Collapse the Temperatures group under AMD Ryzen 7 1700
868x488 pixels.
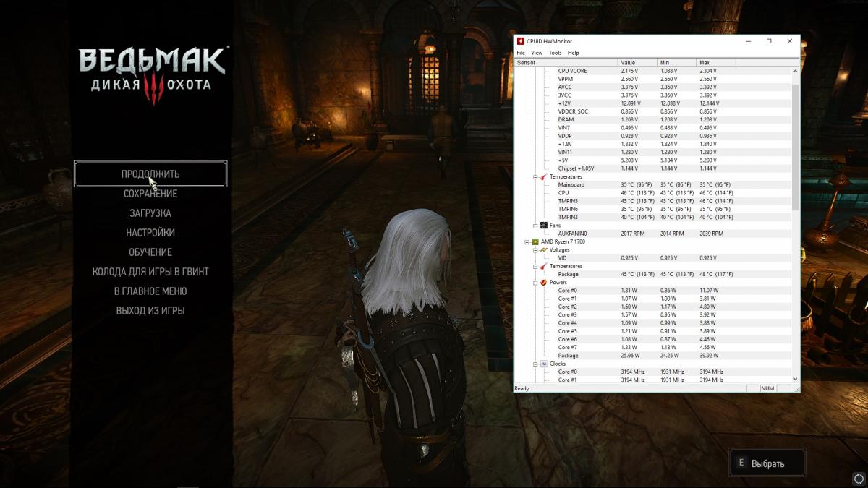point(535,266)
